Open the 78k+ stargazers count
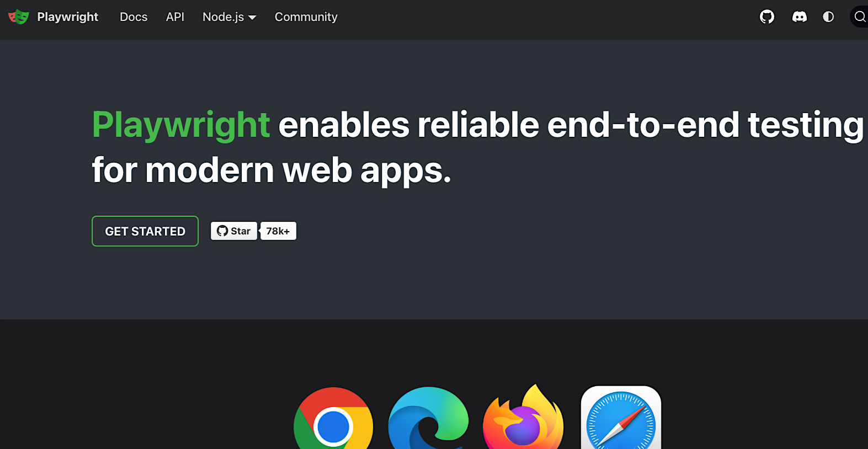This screenshot has width=868, height=449. tap(278, 231)
